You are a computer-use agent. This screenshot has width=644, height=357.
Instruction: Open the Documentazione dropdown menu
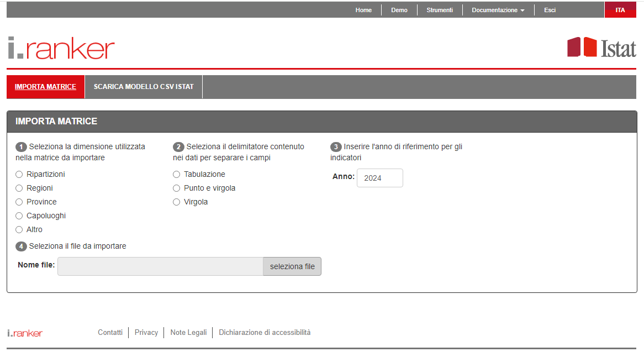coord(498,10)
